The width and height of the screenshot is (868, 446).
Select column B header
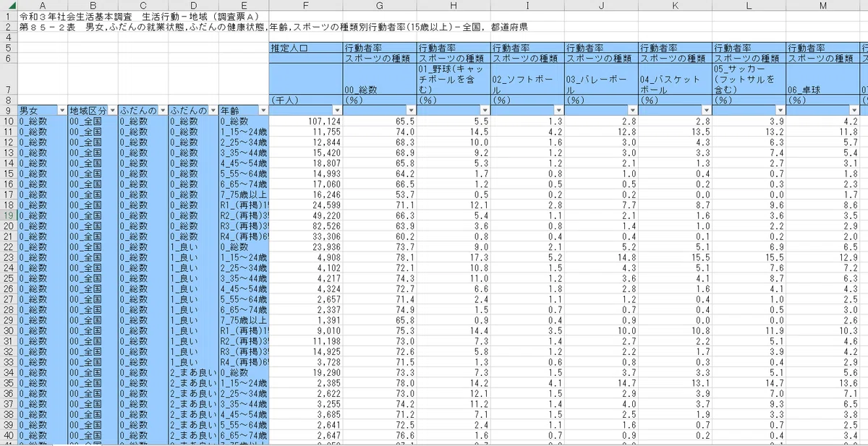pyautogui.click(x=93, y=6)
